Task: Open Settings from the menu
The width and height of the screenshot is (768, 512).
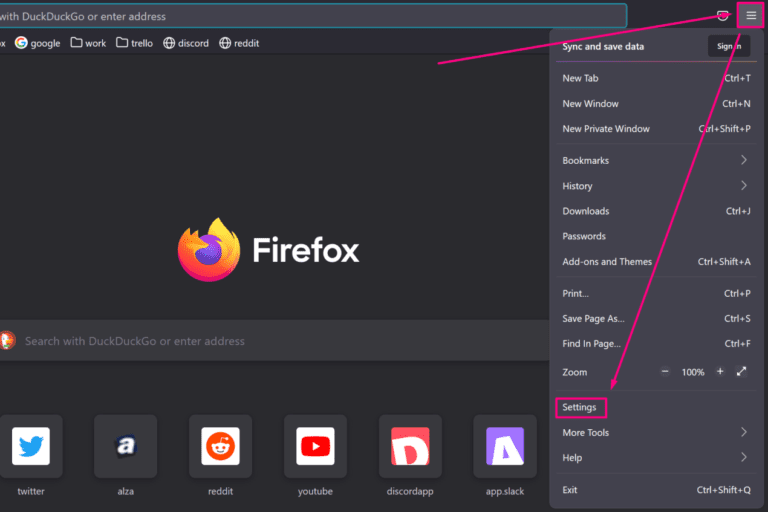Action: [656, 408]
